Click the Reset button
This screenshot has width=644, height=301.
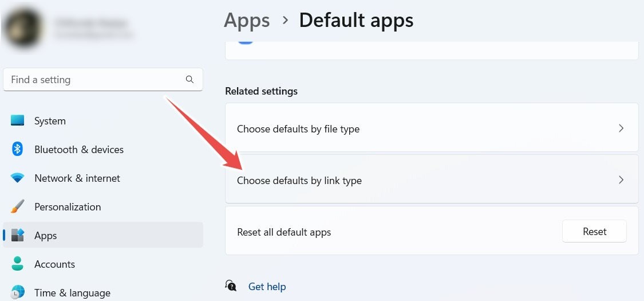[x=594, y=232]
